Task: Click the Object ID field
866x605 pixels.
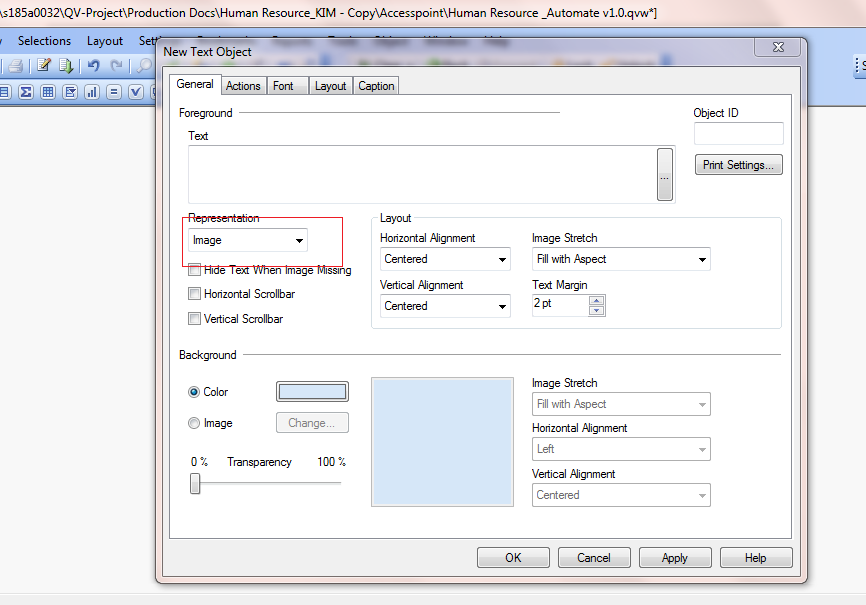Action: click(738, 134)
